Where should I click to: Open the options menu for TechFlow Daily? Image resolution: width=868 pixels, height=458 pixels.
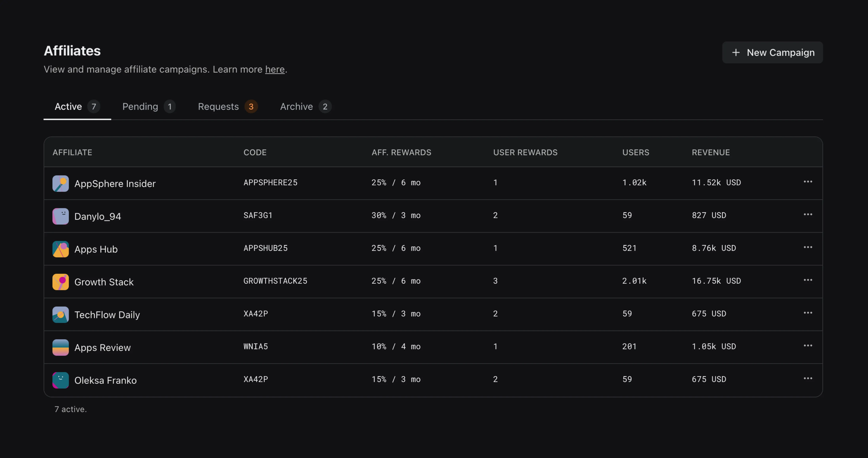coord(808,313)
